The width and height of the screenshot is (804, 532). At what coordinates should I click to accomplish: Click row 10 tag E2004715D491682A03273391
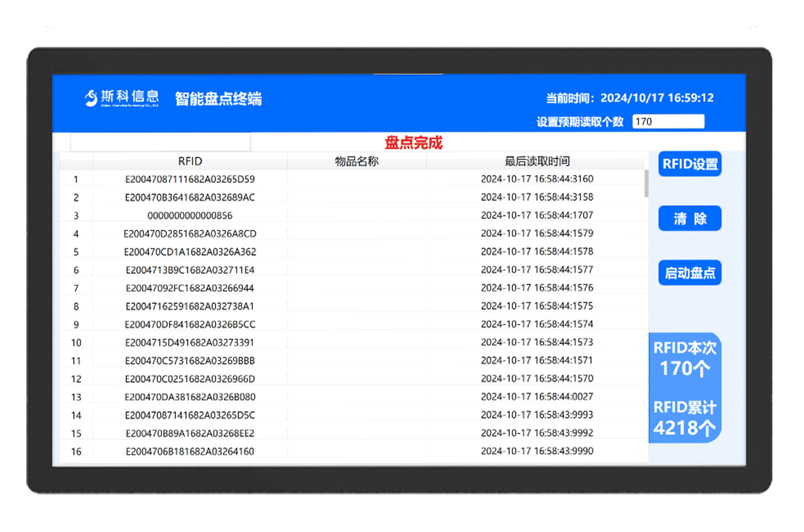pyautogui.click(x=189, y=342)
